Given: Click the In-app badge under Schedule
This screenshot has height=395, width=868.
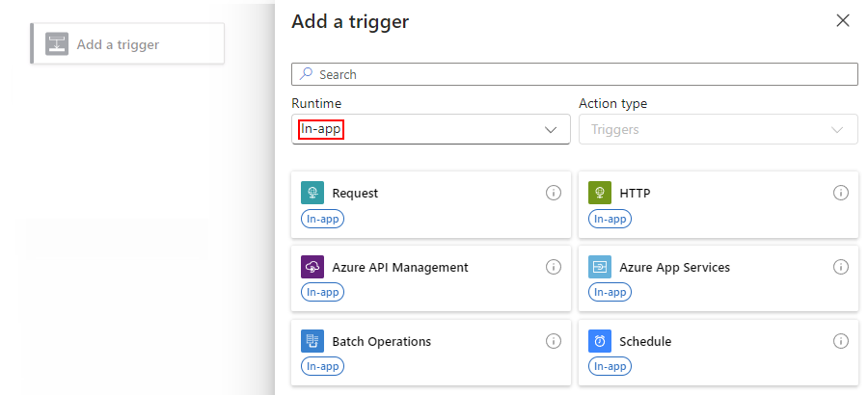Looking at the screenshot, I should [x=610, y=366].
